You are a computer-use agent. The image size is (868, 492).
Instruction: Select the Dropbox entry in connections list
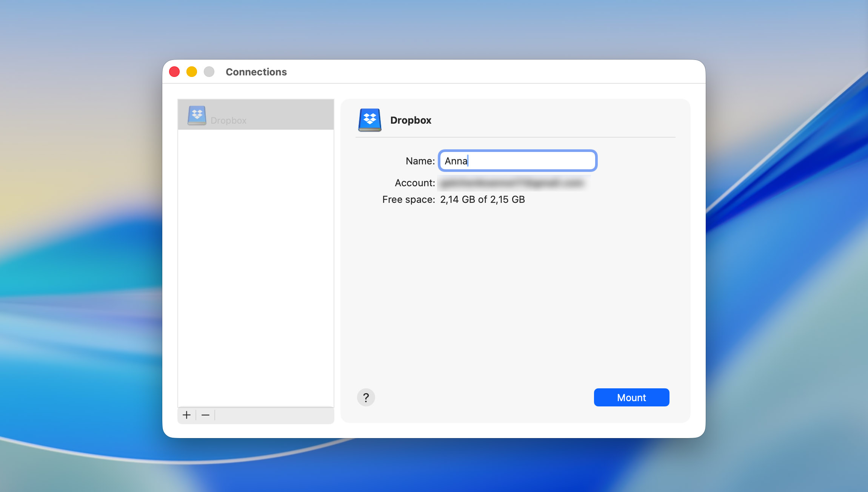[255, 115]
